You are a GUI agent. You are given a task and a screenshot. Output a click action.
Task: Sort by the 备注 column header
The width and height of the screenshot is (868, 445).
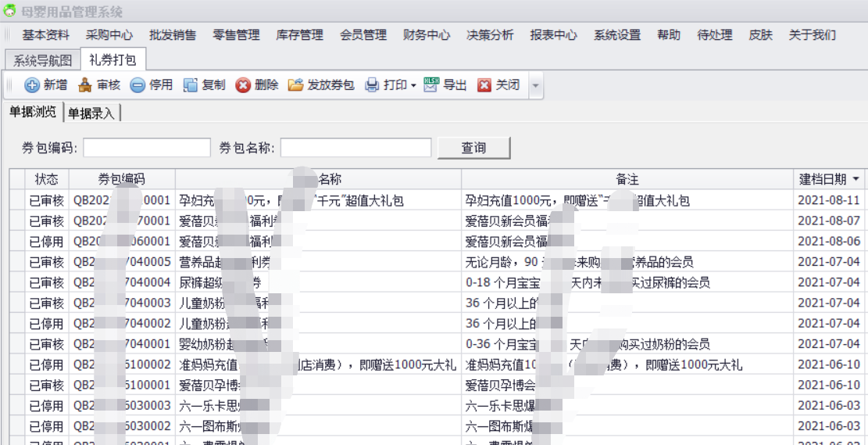coord(627,179)
